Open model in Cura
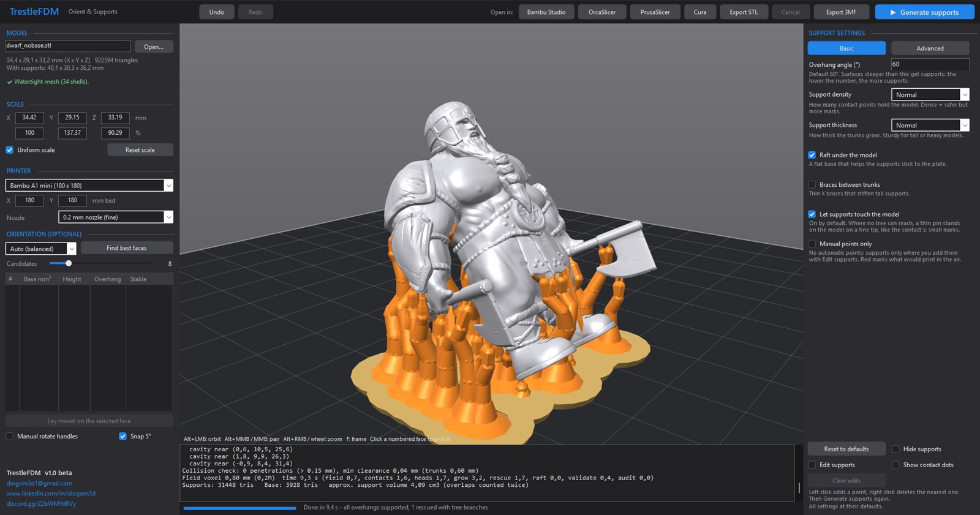 click(x=700, y=12)
